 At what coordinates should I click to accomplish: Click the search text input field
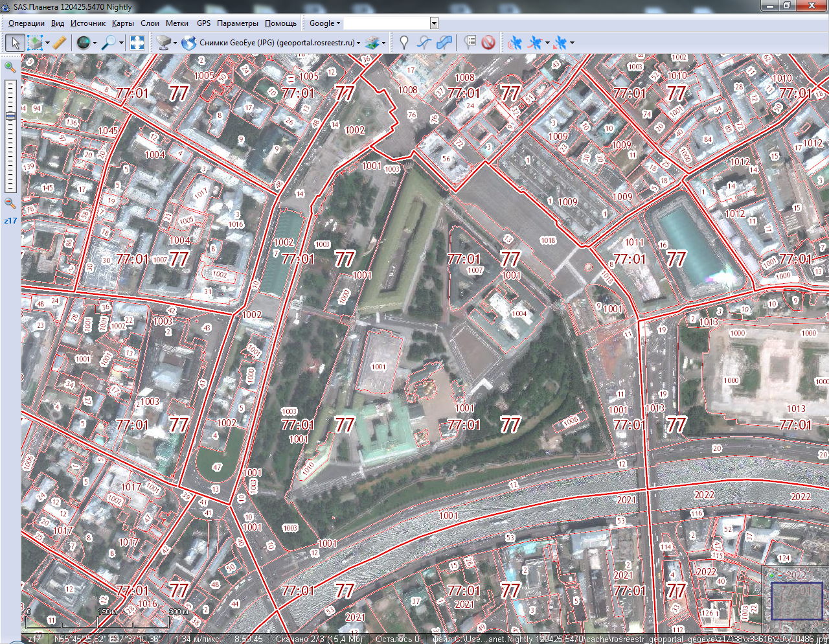(387, 23)
